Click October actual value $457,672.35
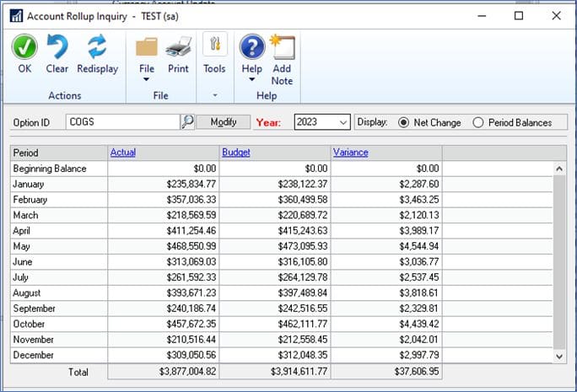This screenshot has height=392, width=577. (x=191, y=324)
